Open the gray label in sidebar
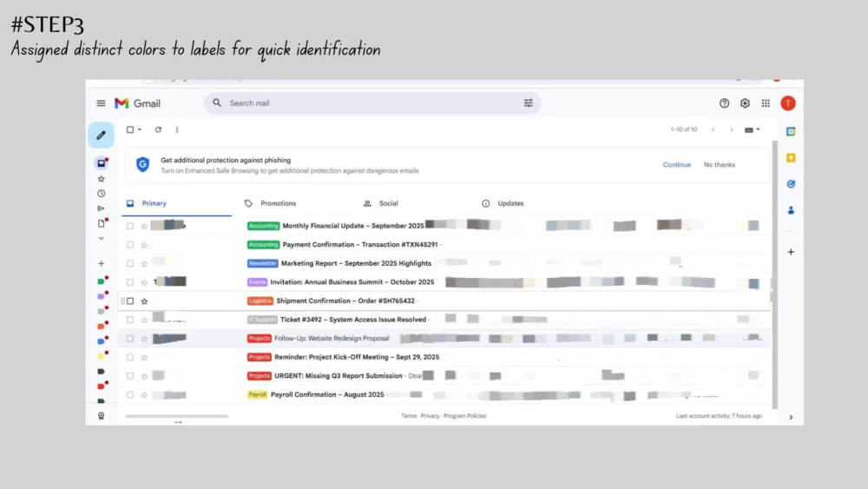Viewport: 868px width, 489px height. coord(101,311)
